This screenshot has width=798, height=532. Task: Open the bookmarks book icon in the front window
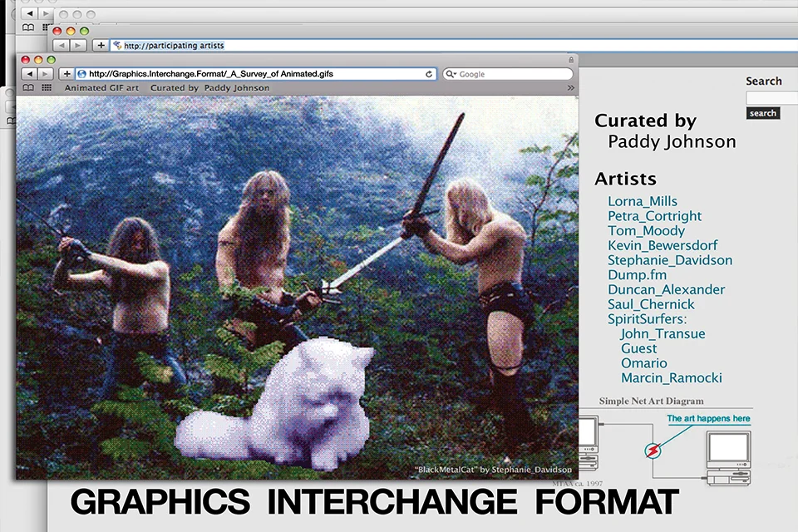(28, 87)
